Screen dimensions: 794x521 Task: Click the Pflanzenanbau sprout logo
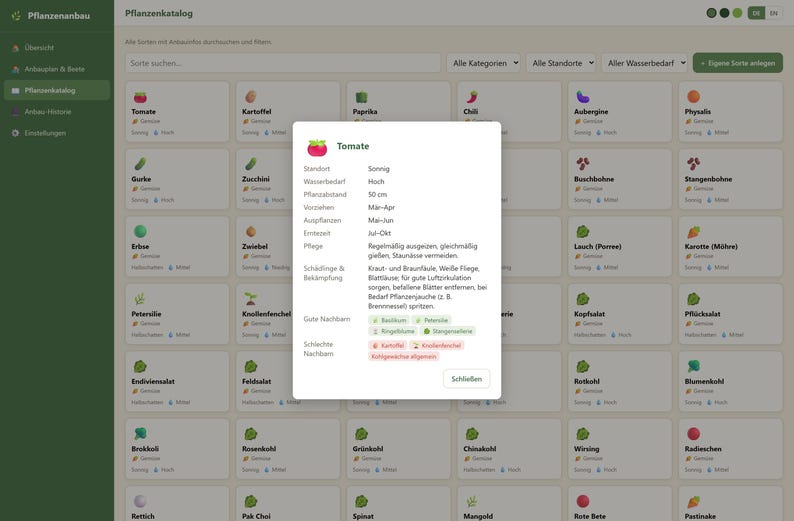(x=16, y=16)
